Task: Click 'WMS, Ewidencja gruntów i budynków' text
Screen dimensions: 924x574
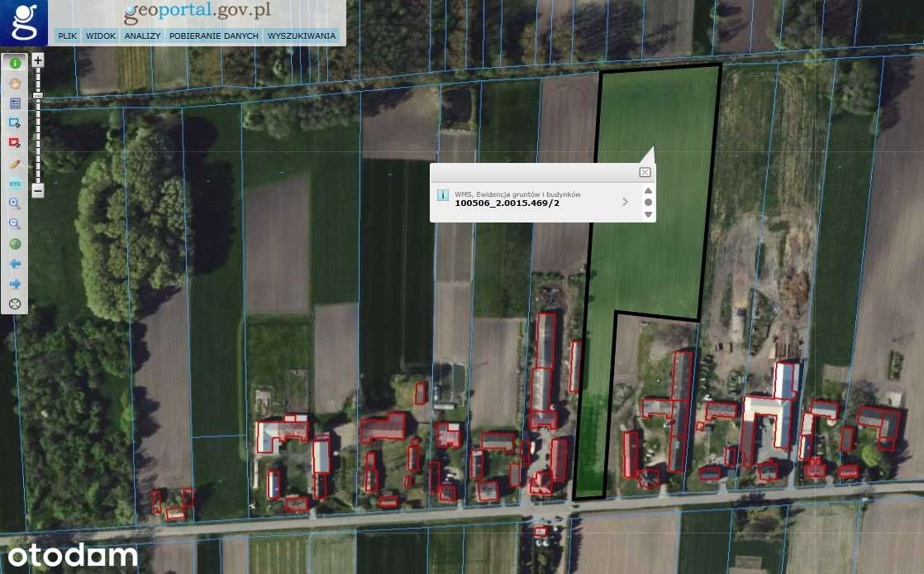Action: point(517,194)
